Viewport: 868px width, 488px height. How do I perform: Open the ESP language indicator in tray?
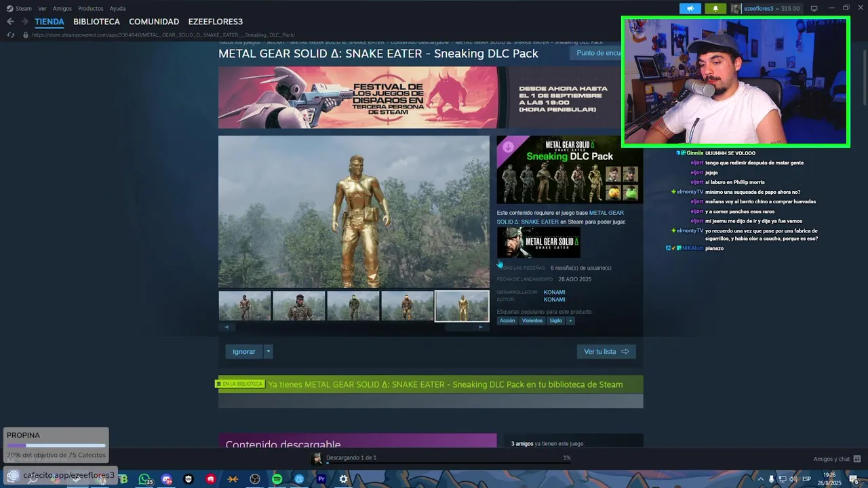point(806,479)
